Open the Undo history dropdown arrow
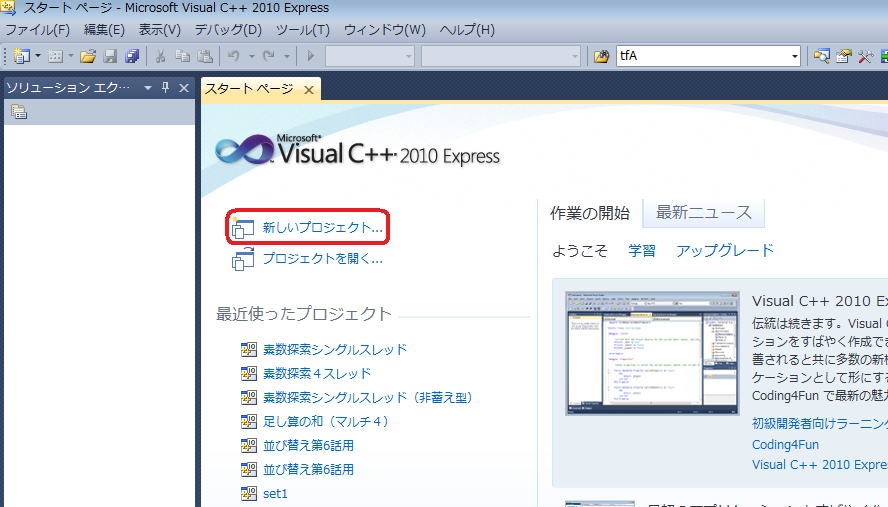The image size is (888, 507). (x=251, y=56)
